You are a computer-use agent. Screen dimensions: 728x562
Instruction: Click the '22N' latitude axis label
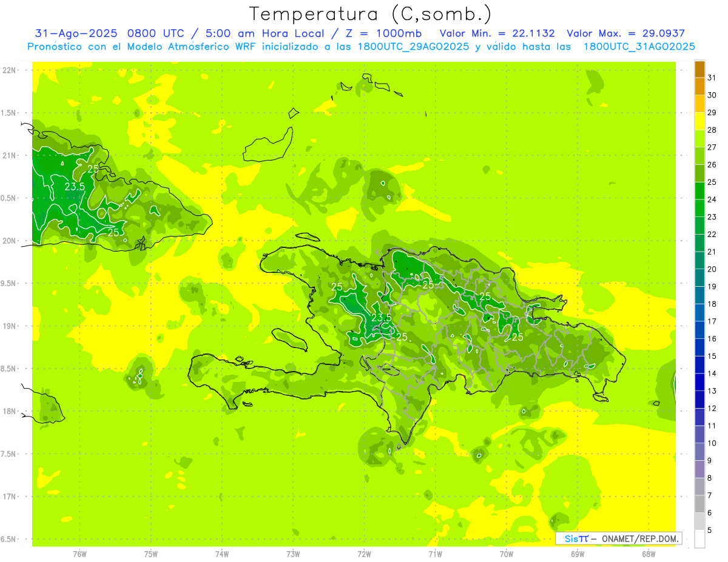tap(10, 70)
